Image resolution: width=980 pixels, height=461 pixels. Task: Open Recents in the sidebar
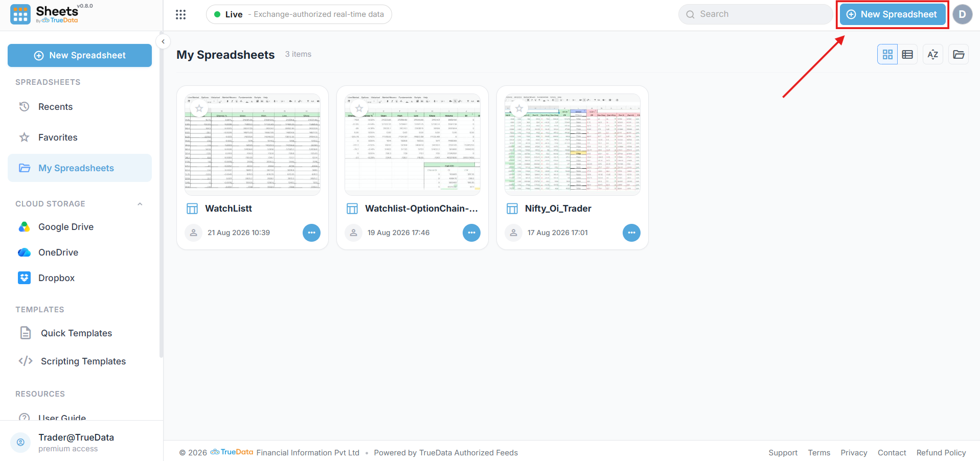(80, 107)
